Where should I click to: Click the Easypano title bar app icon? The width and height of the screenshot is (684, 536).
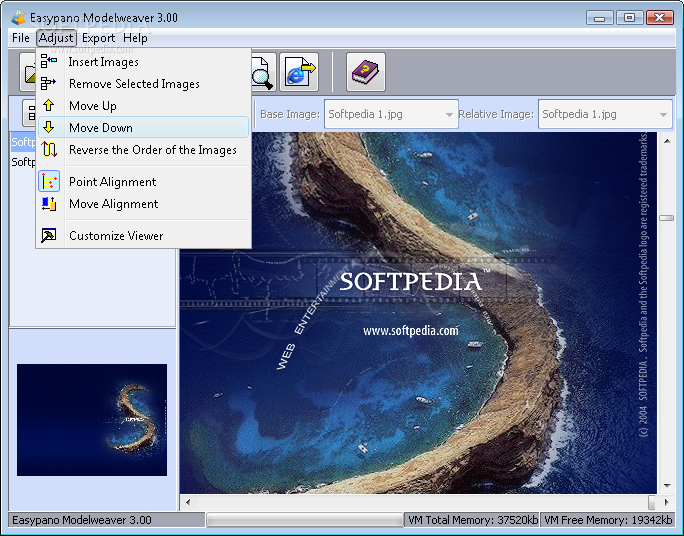[18, 17]
